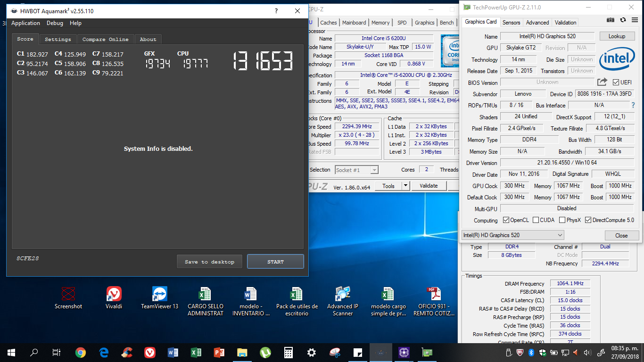Switch to the Settings tab in Aquamark
This screenshot has width=644, height=362.
pos(58,40)
